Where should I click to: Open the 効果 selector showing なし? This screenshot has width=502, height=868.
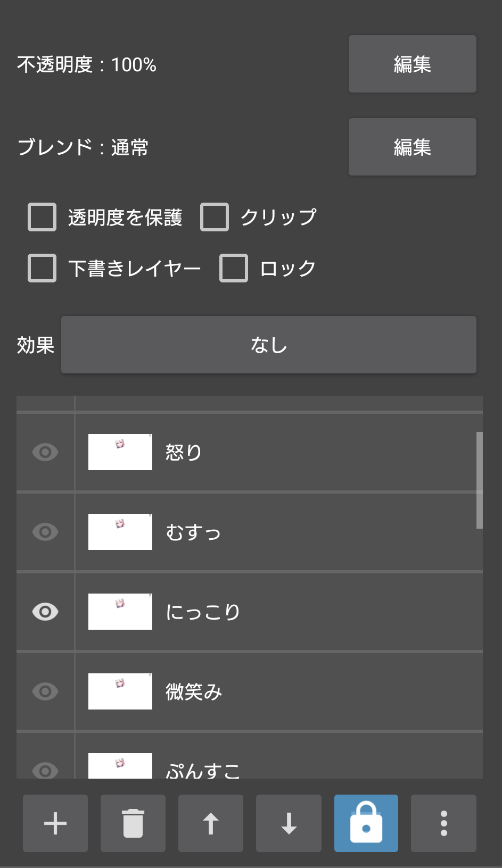(x=268, y=345)
